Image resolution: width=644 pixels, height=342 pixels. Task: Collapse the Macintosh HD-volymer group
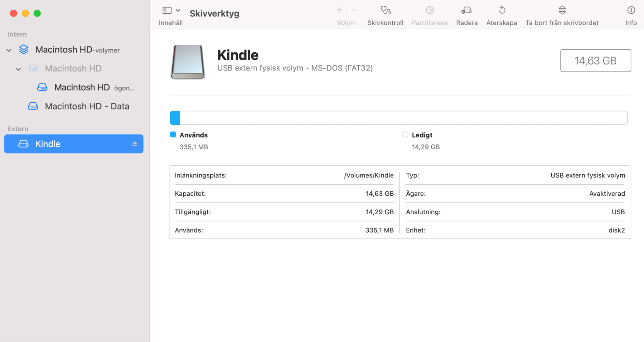(x=9, y=50)
